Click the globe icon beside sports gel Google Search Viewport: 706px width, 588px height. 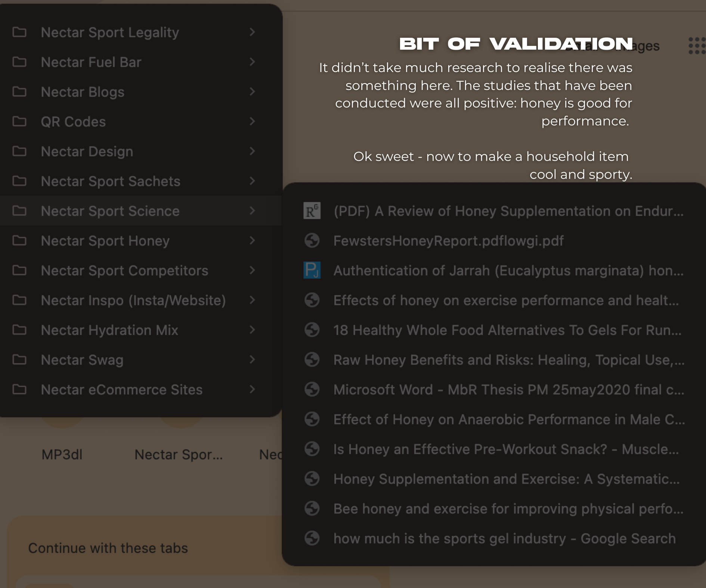click(x=312, y=538)
